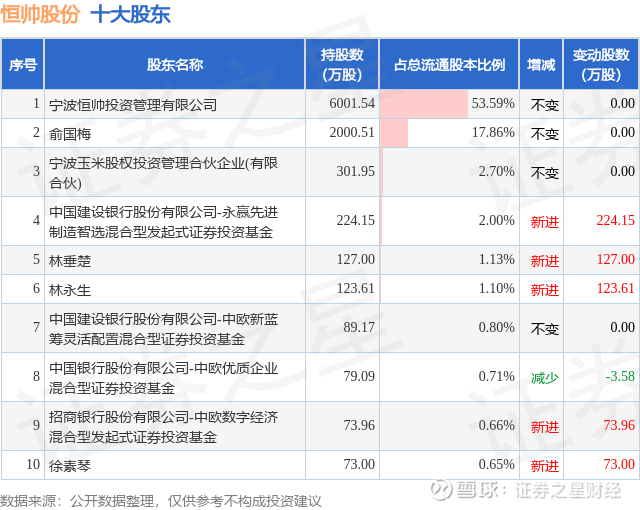Click the red 224.15 change value
The image size is (640, 510).
coord(616,220)
